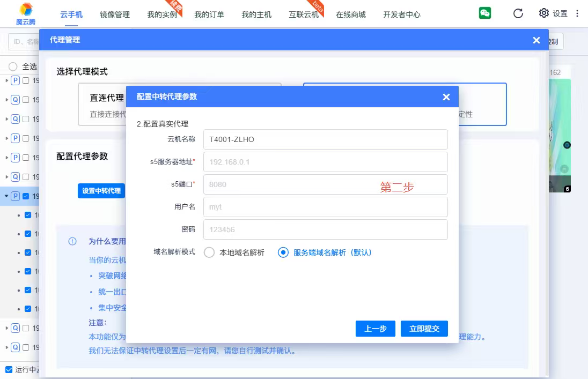Select 服务端域名解析（默认） radio option

coord(283,252)
